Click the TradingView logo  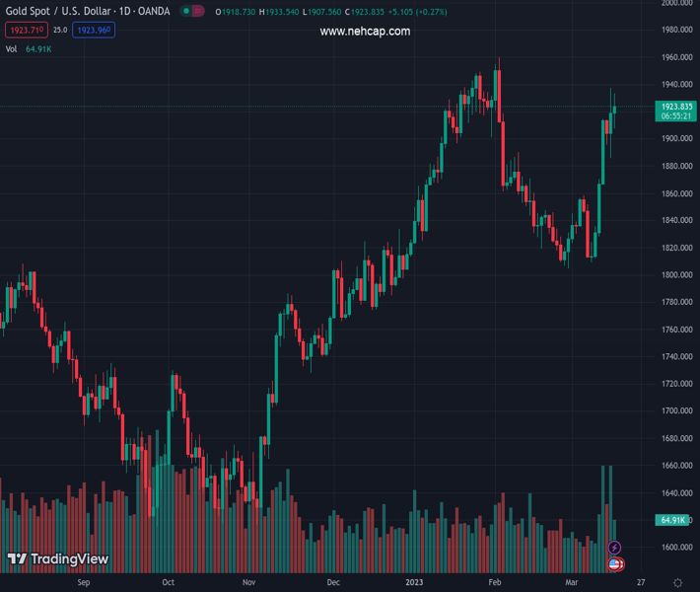point(57,559)
